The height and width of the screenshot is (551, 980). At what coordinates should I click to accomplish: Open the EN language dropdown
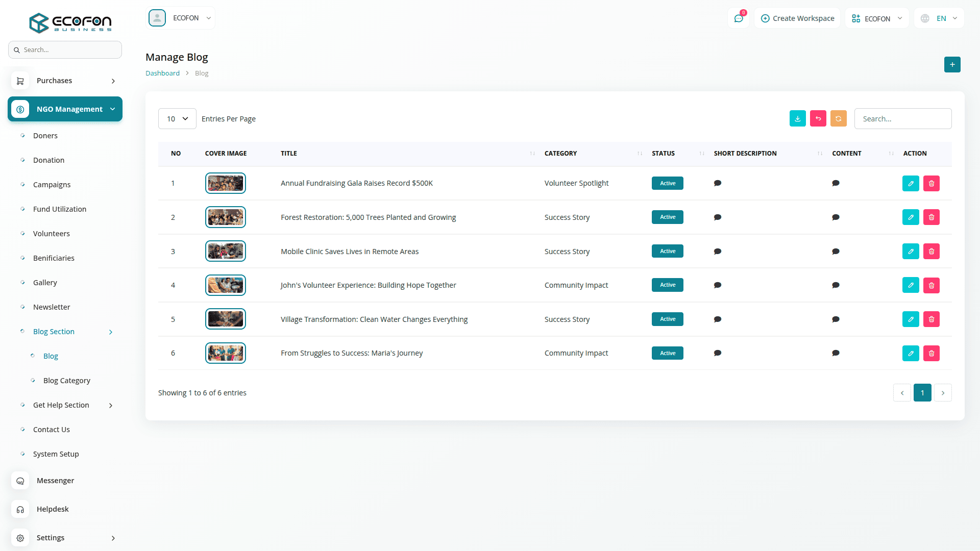[939, 18]
